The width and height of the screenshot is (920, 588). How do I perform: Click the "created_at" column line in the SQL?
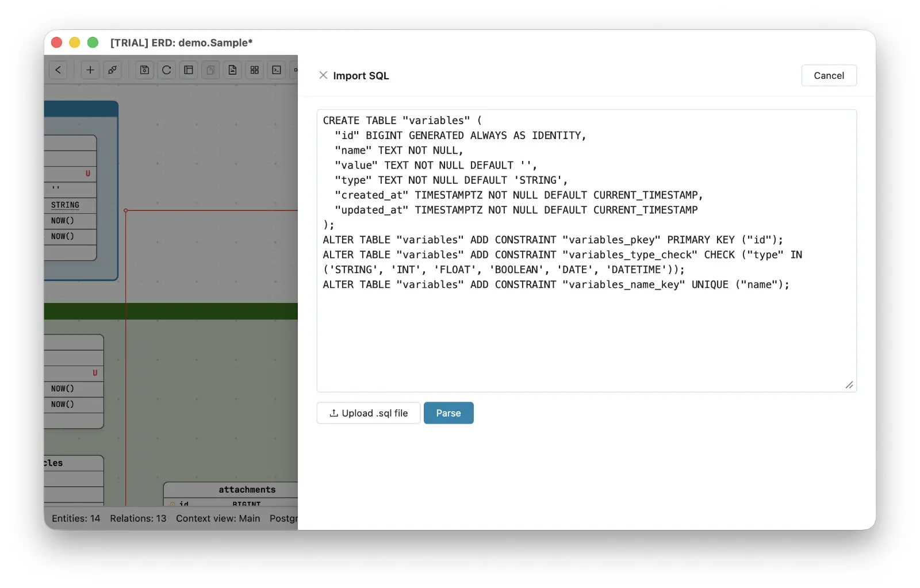519,195
